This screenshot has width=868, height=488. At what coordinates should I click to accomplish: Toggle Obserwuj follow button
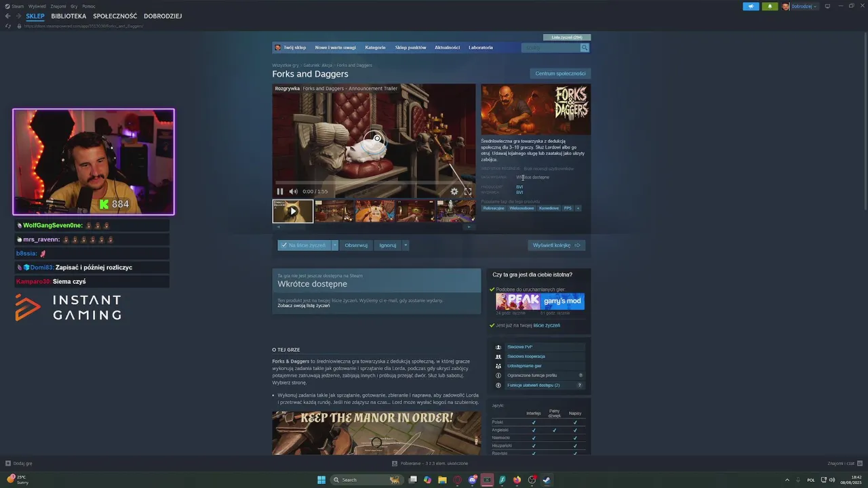356,245
